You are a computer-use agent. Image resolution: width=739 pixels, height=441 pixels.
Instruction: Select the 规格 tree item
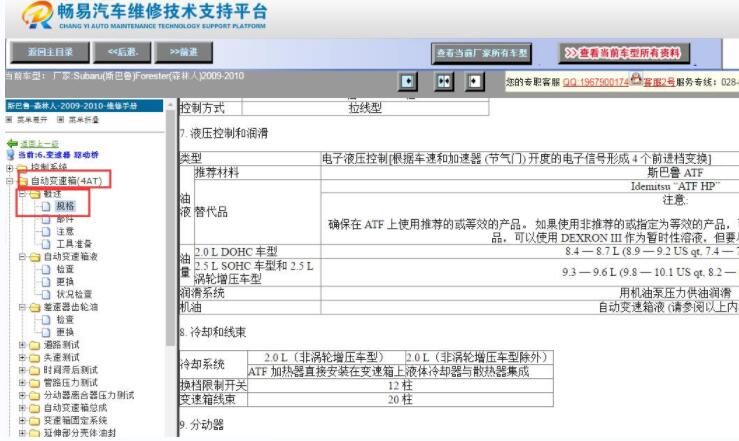click(x=66, y=206)
